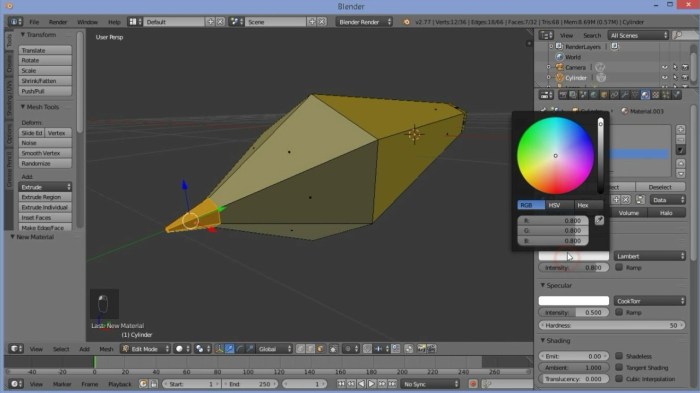Image resolution: width=700 pixels, height=393 pixels.
Task: Open the Lambert diffuse shader dropdown
Action: (x=650, y=256)
